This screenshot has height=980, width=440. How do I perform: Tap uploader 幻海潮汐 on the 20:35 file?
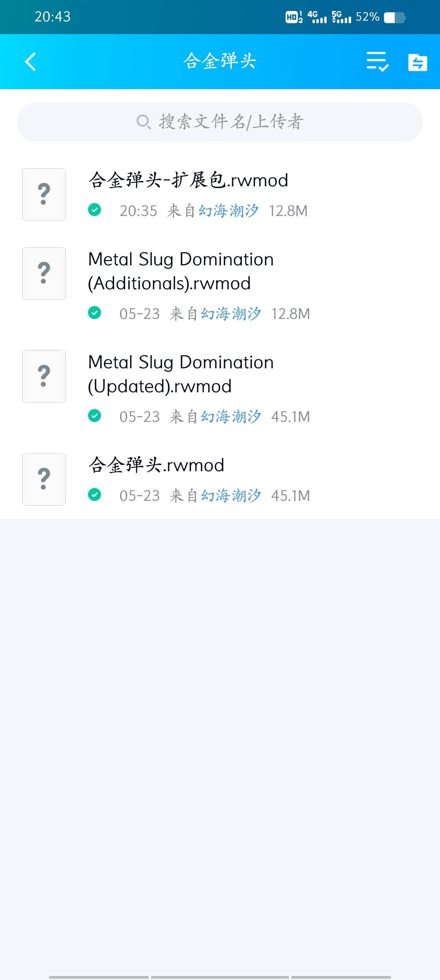(x=229, y=211)
